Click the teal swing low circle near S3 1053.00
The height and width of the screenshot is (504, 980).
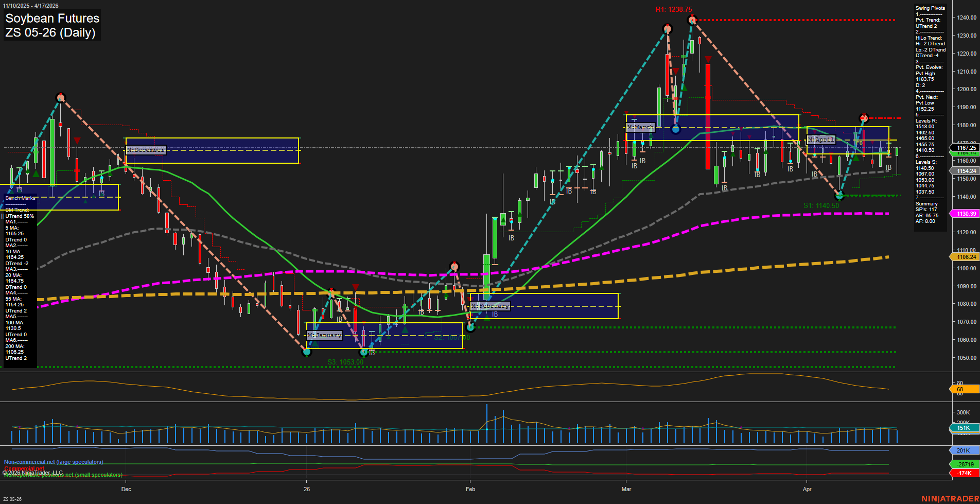coord(307,352)
